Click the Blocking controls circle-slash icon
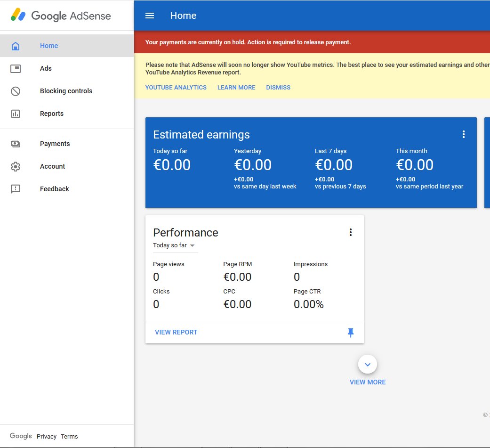The image size is (490, 448). 16,91
